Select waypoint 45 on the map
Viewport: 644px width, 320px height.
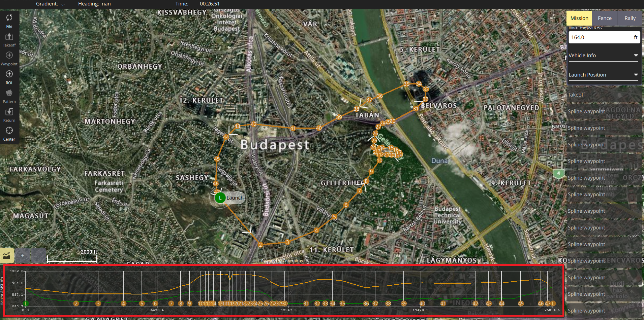(x=217, y=159)
